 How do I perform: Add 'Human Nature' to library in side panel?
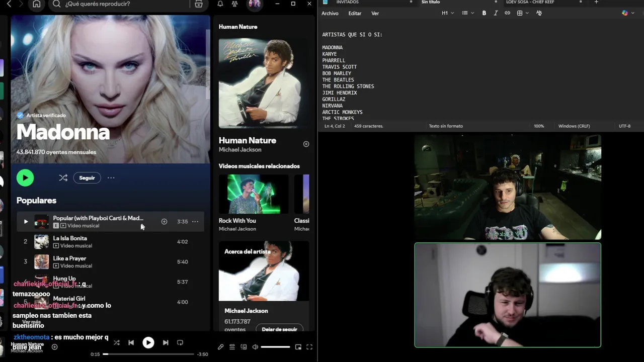[306, 144]
